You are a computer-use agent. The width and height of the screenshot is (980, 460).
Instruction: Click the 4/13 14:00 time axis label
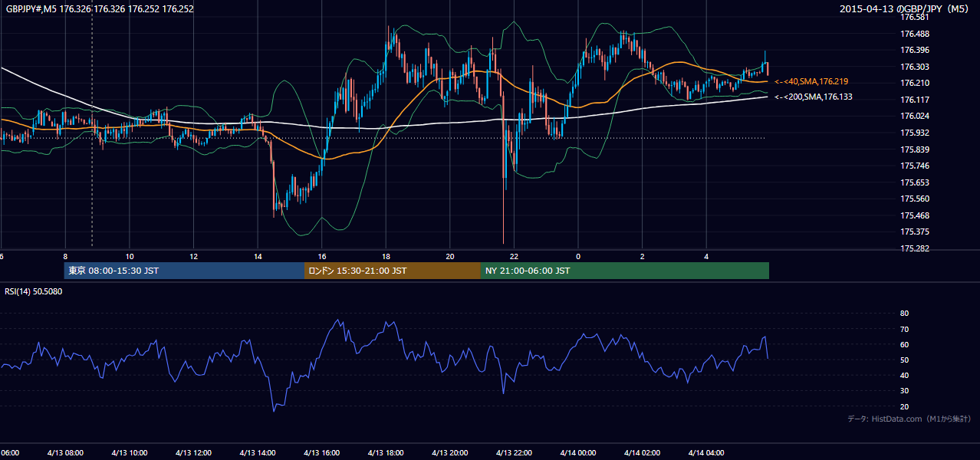pyautogui.click(x=258, y=452)
